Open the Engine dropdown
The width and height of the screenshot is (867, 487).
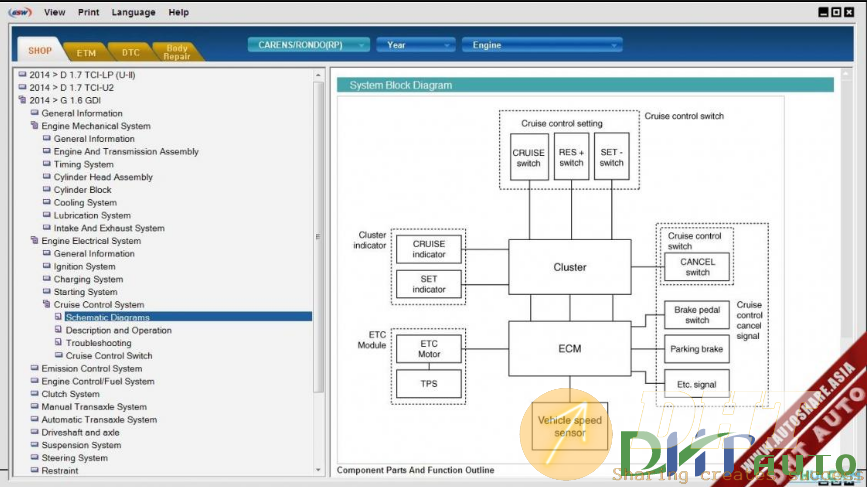click(541, 45)
